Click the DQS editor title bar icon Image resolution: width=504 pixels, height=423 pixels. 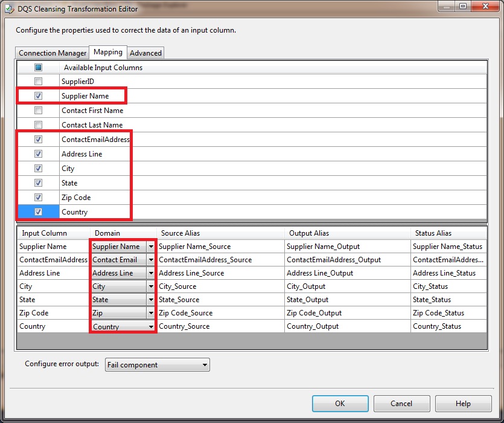click(8, 8)
